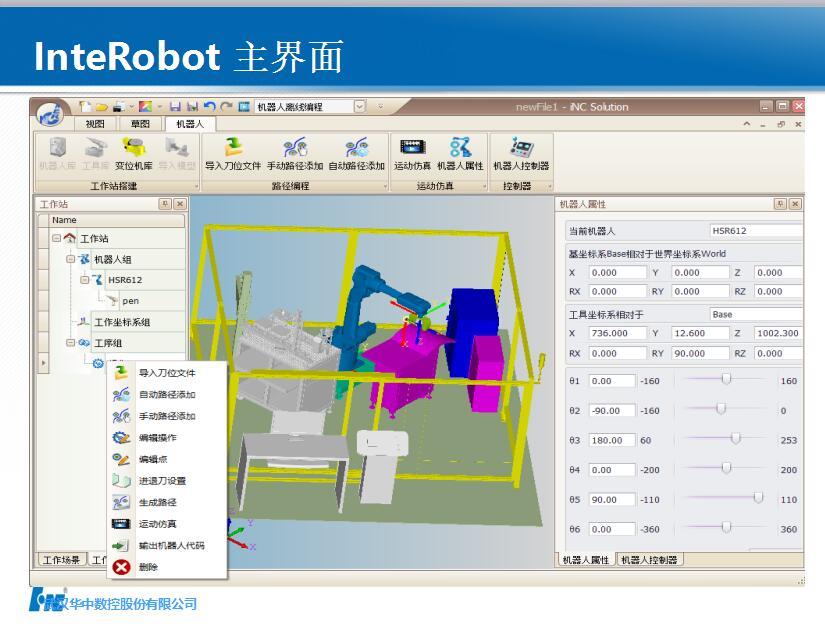Choose 自动路径添加 from the context menu
The height and width of the screenshot is (632, 825).
coord(167,394)
